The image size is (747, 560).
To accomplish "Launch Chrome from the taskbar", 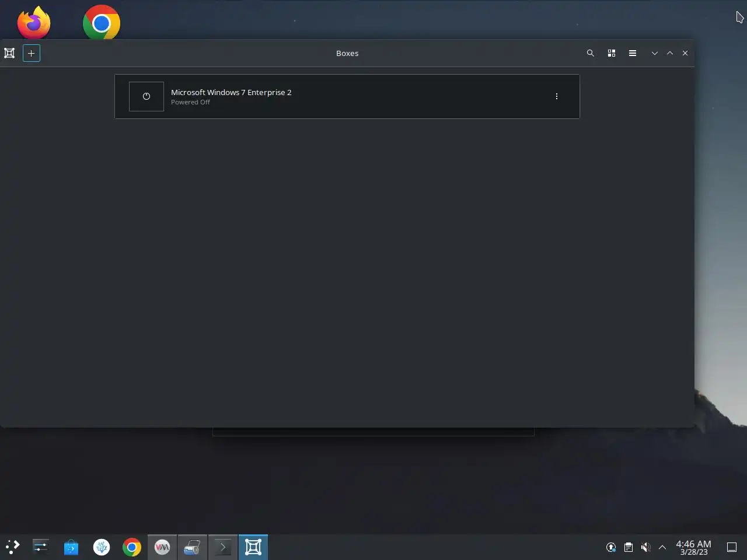I will point(132,547).
